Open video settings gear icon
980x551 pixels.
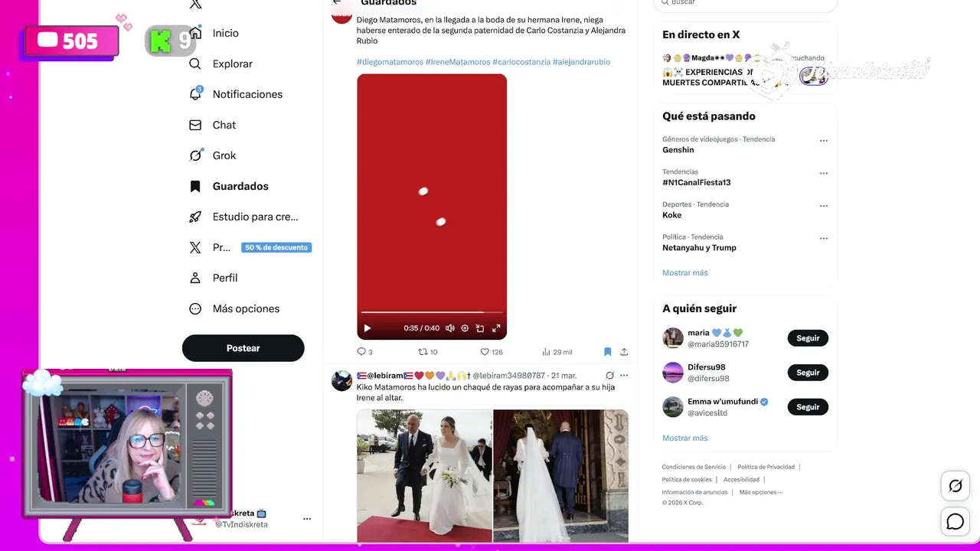(x=465, y=328)
